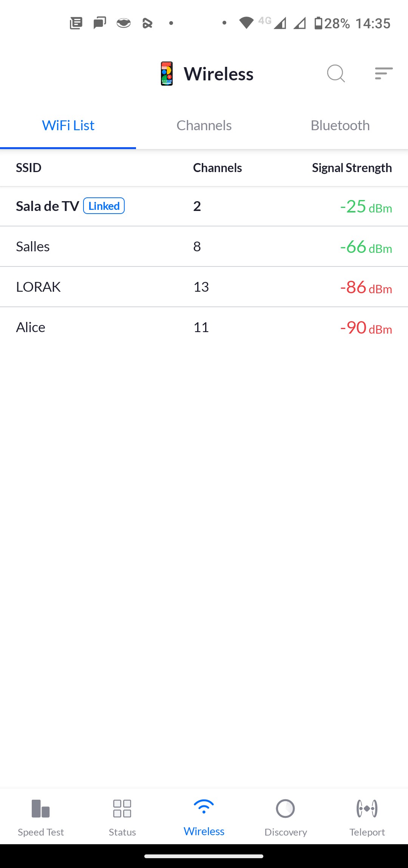
Task: Sort by Channels column header
Action: click(x=217, y=168)
